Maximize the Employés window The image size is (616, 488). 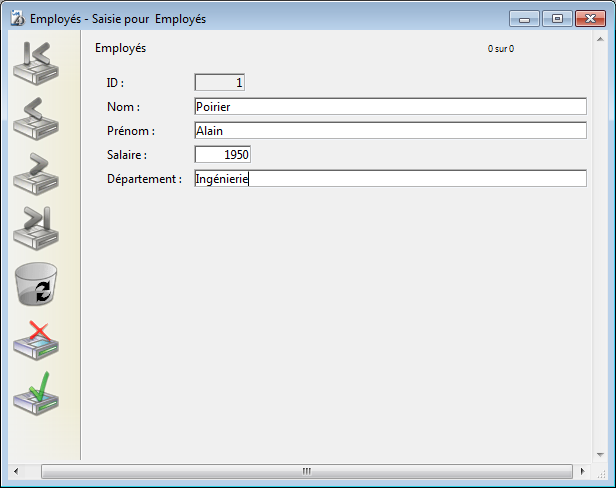click(555, 18)
